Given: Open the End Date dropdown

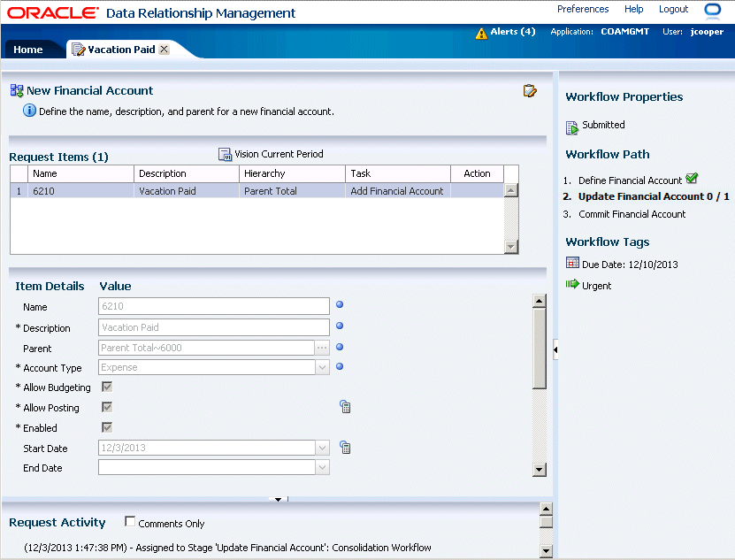Looking at the screenshot, I should pos(323,467).
